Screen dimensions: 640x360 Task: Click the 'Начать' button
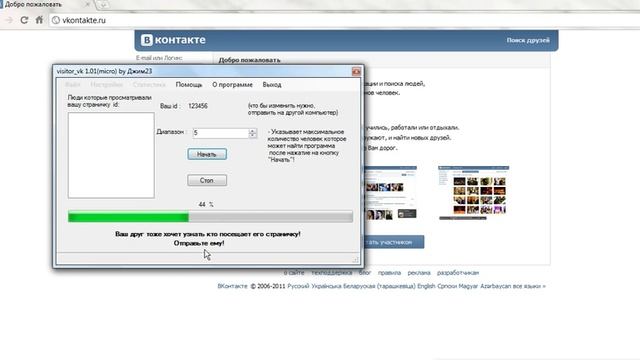(x=207, y=154)
